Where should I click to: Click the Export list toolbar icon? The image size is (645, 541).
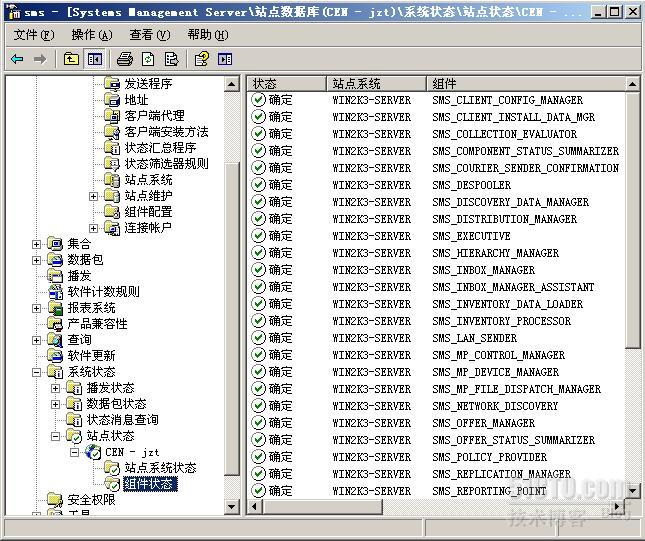[171, 59]
